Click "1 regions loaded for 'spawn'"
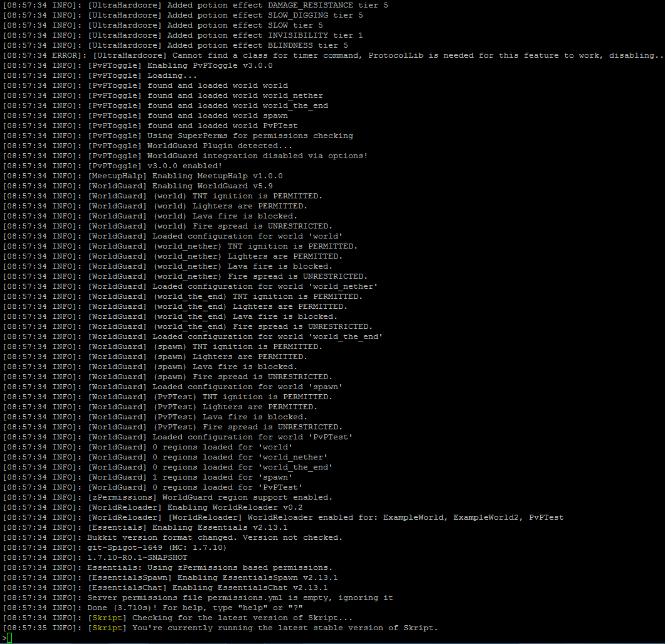This screenshot has height=644, width=665. [223, 477]
